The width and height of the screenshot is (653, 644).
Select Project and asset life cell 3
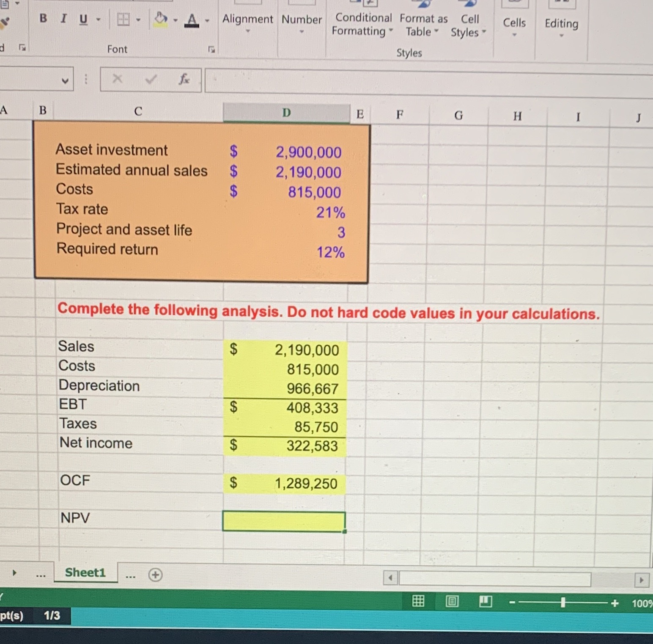(x=286, y=232)
